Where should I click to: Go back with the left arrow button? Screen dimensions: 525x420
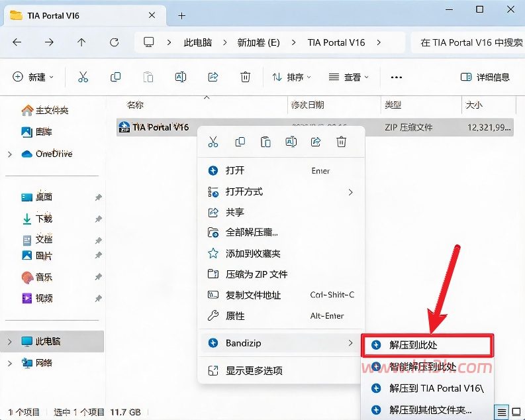pos(17,42)
